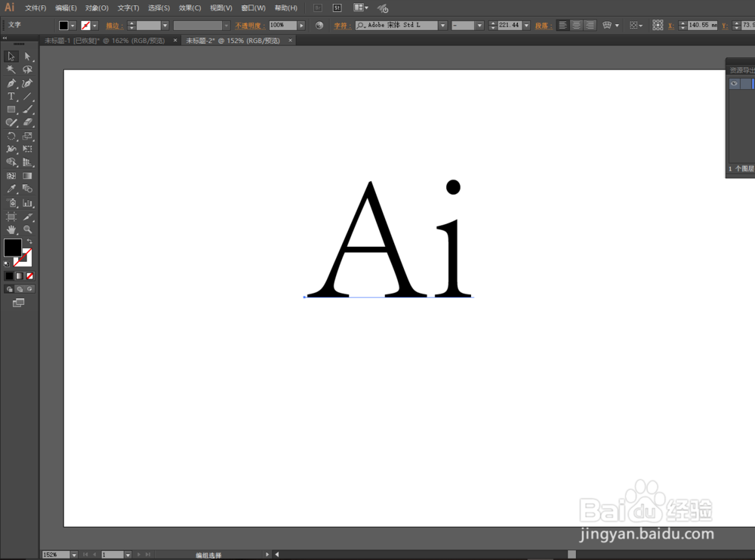This screenshot has height=560, width=755.
Task: Select the Hand tool
Action: click(x=11, y=229)
